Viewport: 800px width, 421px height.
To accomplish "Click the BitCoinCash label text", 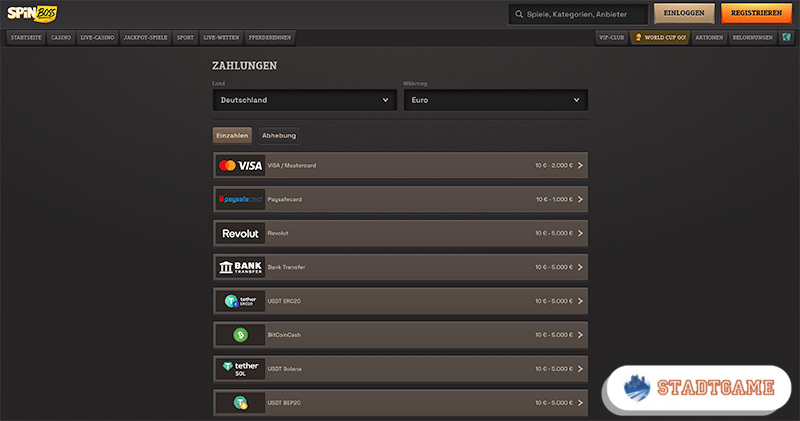I will tap(284, 335).
